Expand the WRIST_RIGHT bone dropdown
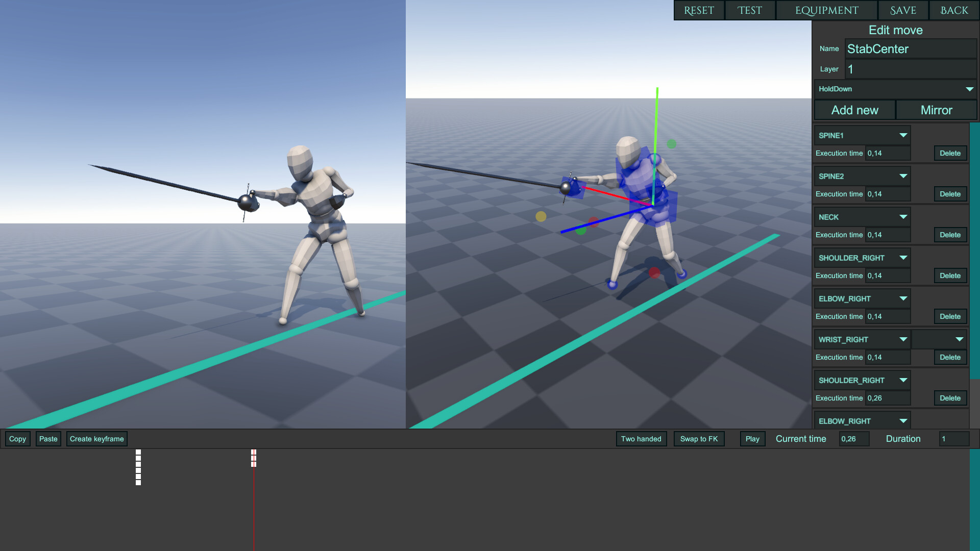The image size is (980, 551). coord(901,339)
